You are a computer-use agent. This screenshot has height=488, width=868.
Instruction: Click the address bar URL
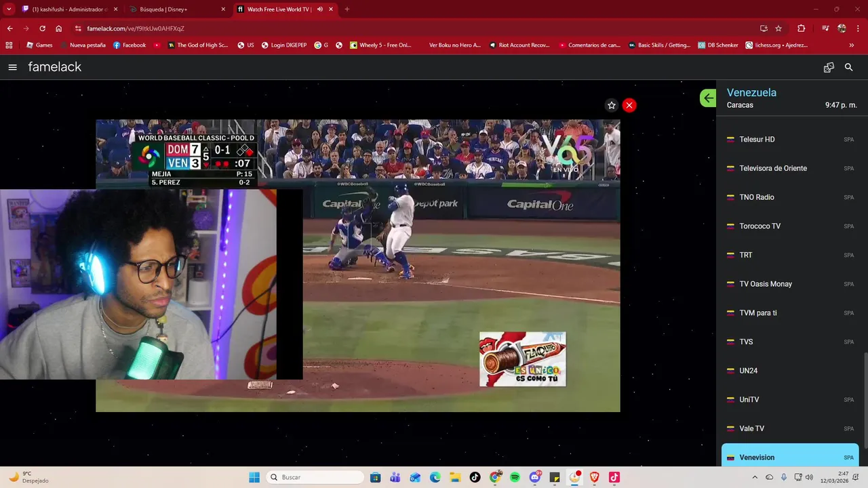[x=136, y=28]
